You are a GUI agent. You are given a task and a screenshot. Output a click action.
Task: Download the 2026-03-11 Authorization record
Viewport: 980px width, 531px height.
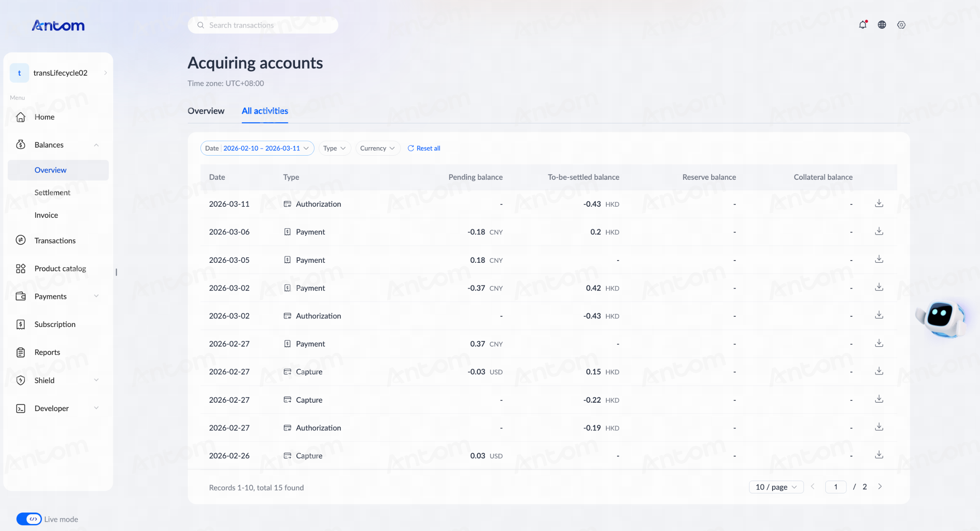[879, 203]
